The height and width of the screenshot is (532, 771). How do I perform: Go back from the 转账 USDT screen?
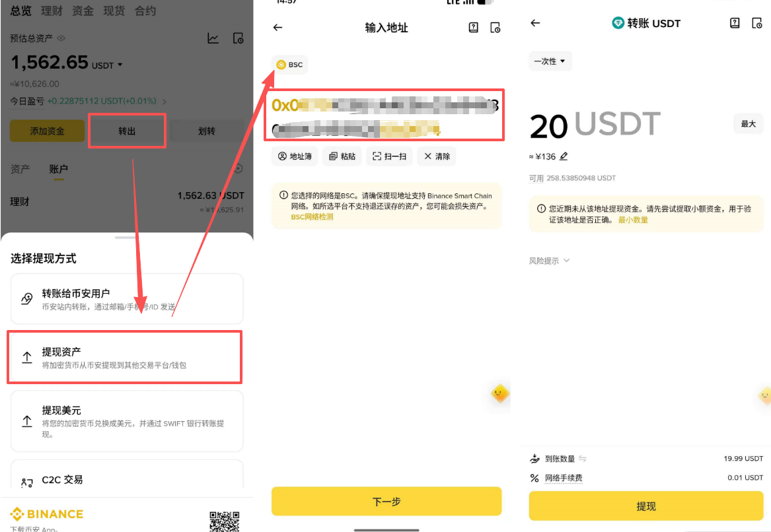[535, 22]
